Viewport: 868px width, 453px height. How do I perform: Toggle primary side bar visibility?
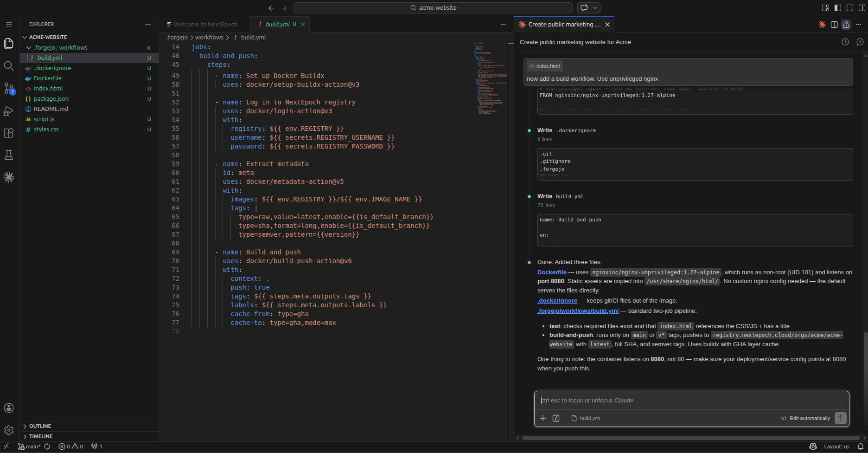point(838,8)
